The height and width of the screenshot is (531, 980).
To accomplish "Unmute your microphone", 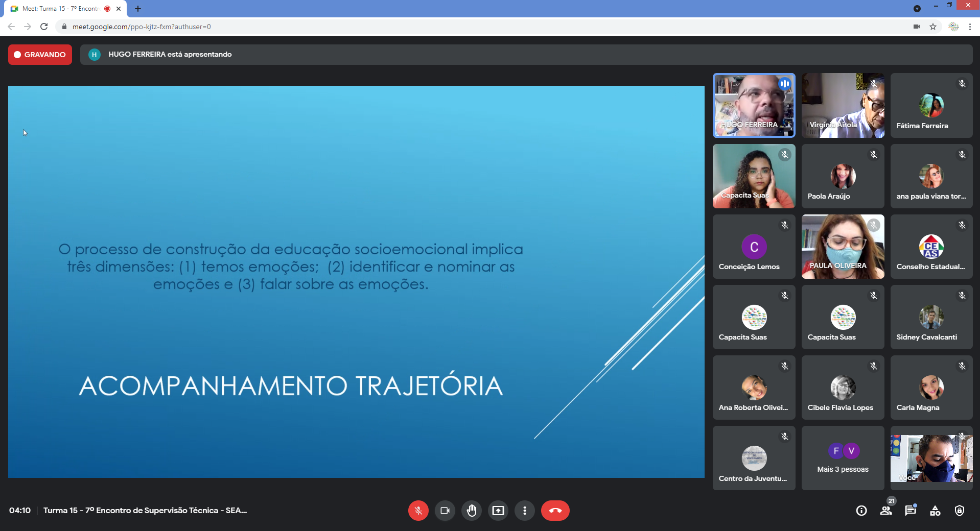I will [x=418, y=511].
